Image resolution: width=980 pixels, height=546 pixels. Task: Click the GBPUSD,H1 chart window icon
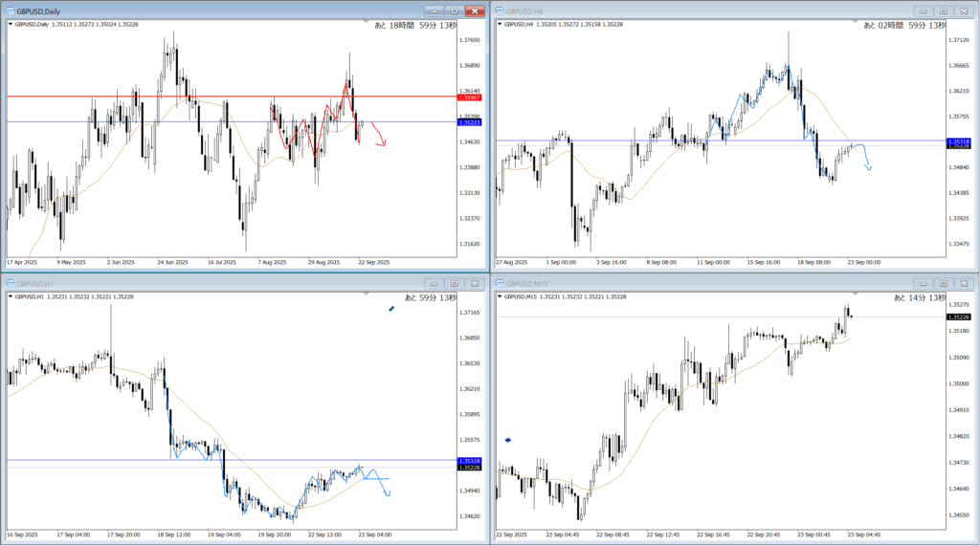9,284
